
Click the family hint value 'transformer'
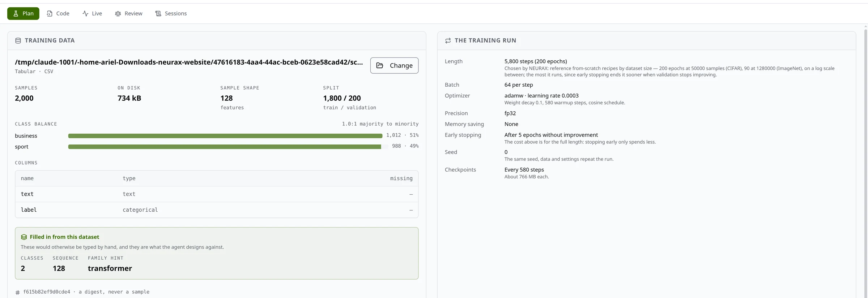point(110,268)
